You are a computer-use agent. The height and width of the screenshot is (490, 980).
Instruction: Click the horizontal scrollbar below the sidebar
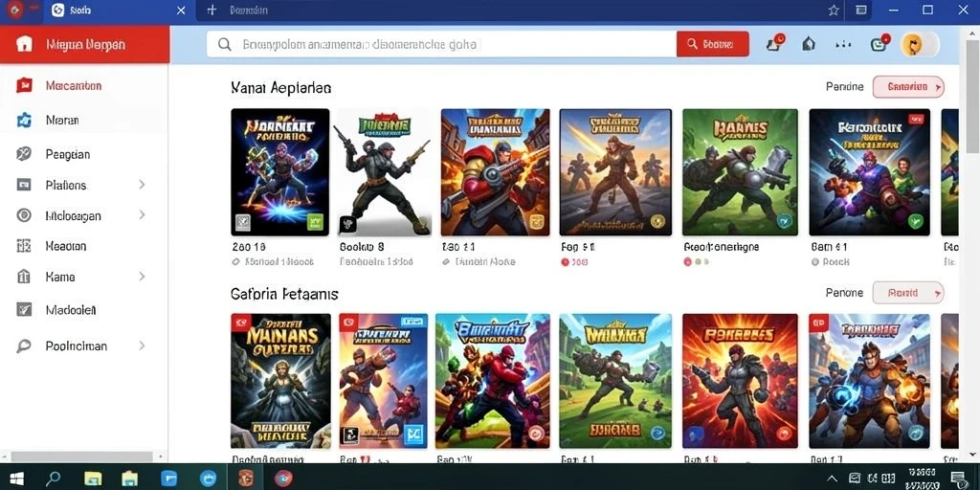(x=82, y=457)
